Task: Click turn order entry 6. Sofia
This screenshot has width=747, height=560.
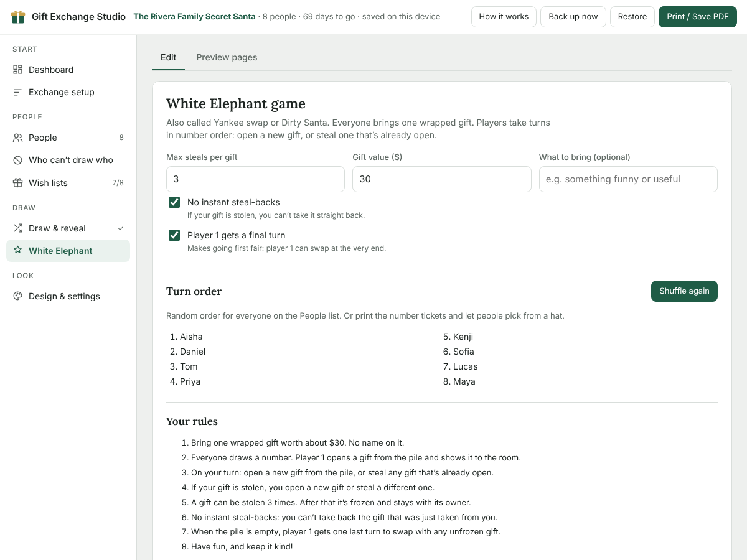Action: 459,352
